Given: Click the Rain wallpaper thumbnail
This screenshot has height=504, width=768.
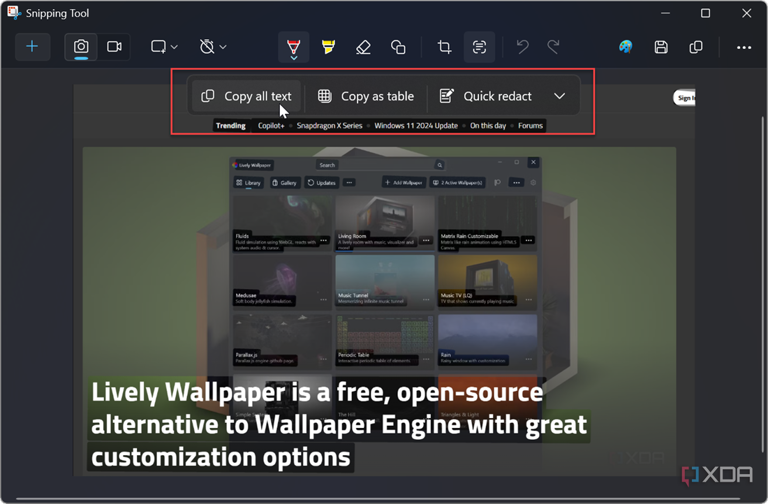Looking at the screenshot, I should pos(487,342).
